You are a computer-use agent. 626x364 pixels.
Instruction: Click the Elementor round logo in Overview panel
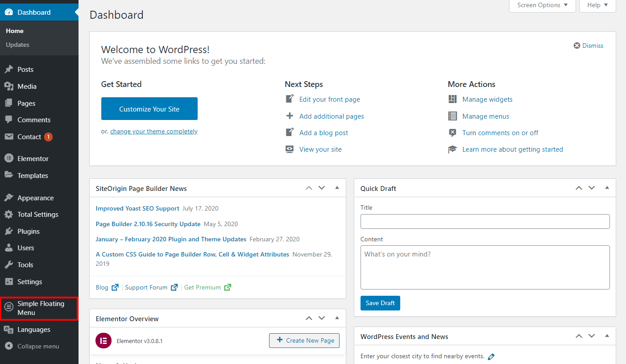(103, 341)
